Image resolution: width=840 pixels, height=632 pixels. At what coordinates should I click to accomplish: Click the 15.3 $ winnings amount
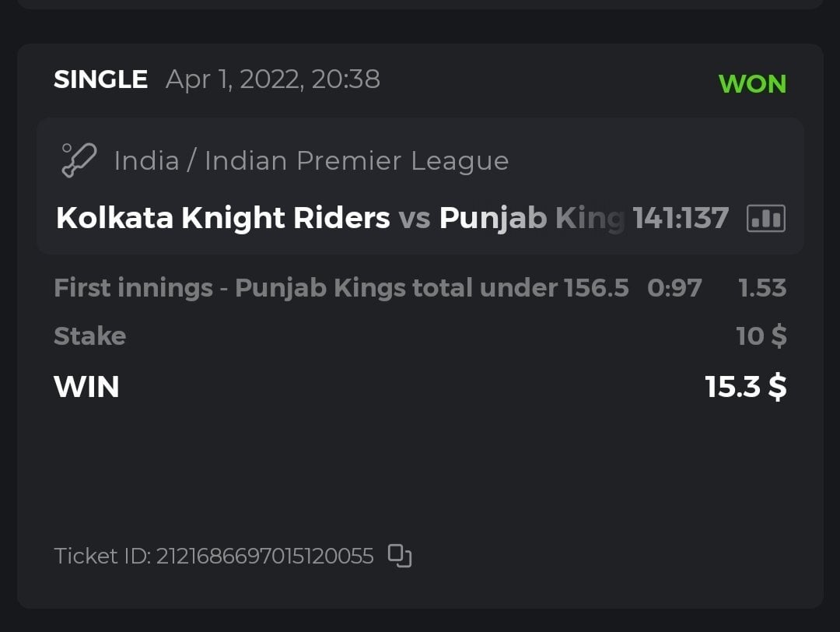[745, 387]
